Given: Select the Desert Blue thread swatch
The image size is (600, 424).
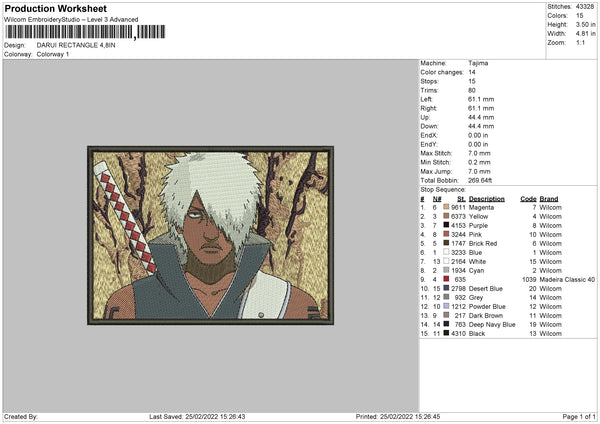Looking at the screenshot, I should (x=446, y=288).
